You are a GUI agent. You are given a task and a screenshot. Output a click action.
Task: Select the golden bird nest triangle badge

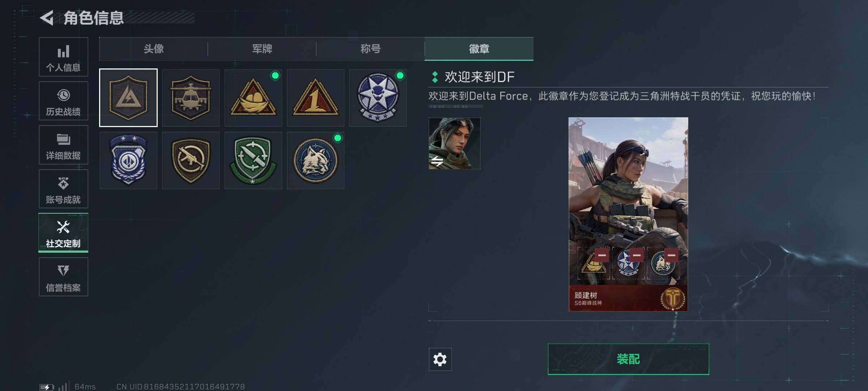coord(253,98)
